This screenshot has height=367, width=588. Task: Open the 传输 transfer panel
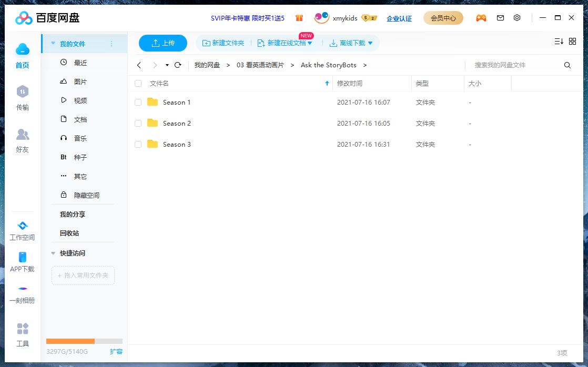pyautogui.click(x=23, y=91)
